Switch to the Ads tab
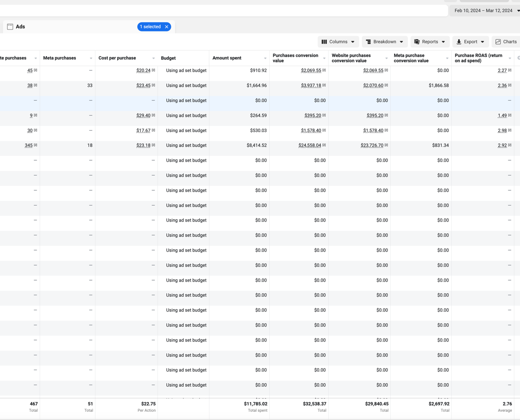Screen dimensions: 520x420 (20, 27)
